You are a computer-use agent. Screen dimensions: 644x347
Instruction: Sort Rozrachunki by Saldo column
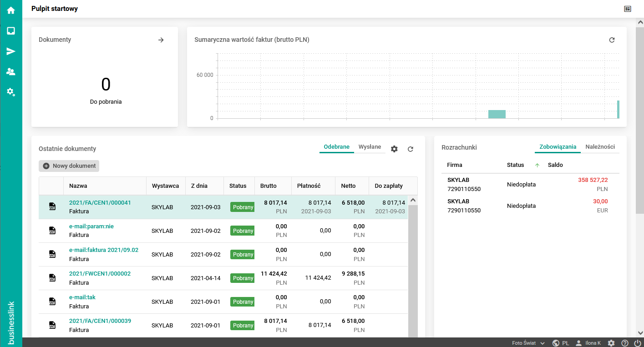(x=555, y=165)
